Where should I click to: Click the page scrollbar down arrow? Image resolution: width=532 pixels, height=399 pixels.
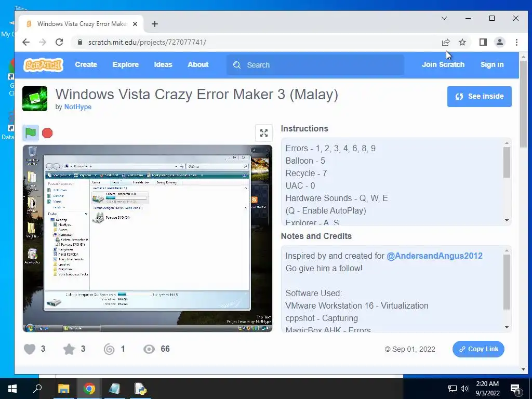(x=524, y=369)
